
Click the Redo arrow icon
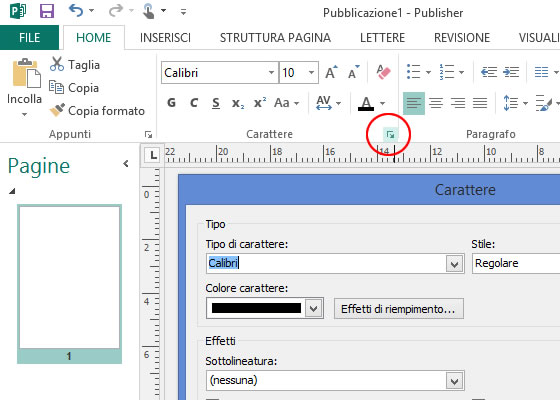click(115, 11)
